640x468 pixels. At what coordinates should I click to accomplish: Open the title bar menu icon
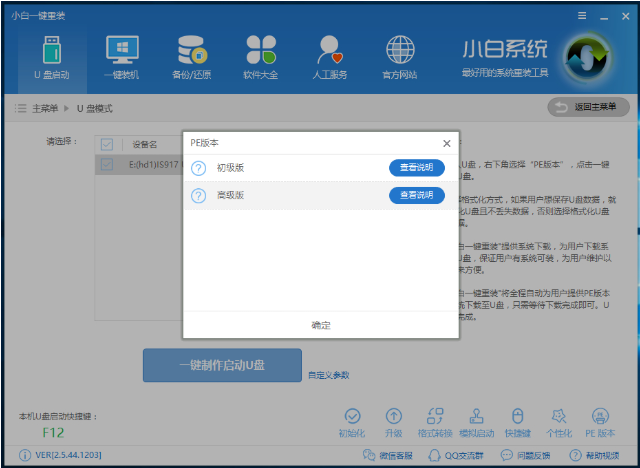pos(582,15)
